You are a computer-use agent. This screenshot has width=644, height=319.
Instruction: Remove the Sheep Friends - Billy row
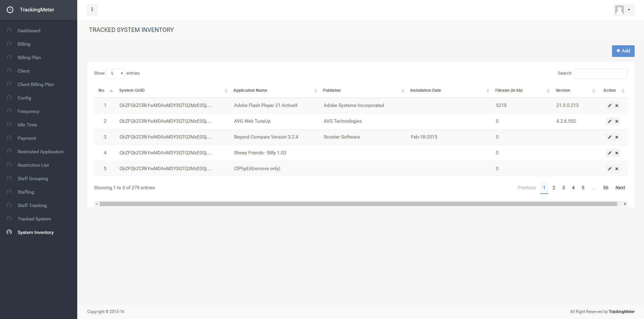617,153
